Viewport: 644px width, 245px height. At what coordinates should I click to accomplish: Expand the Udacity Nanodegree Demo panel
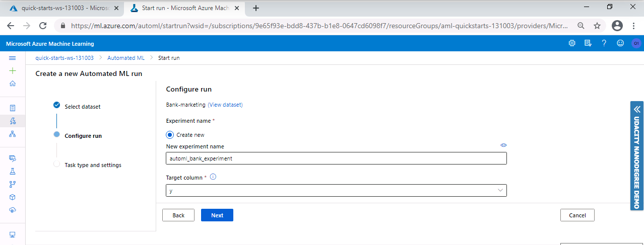(637, 156)
